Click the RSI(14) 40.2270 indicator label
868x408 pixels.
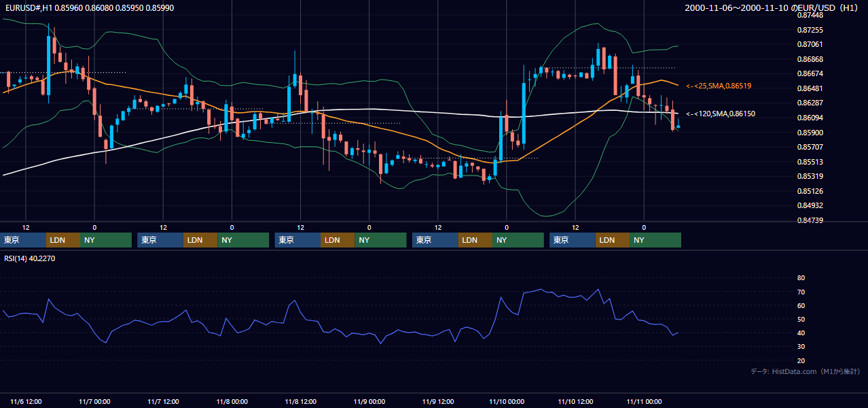pos(29,258)
